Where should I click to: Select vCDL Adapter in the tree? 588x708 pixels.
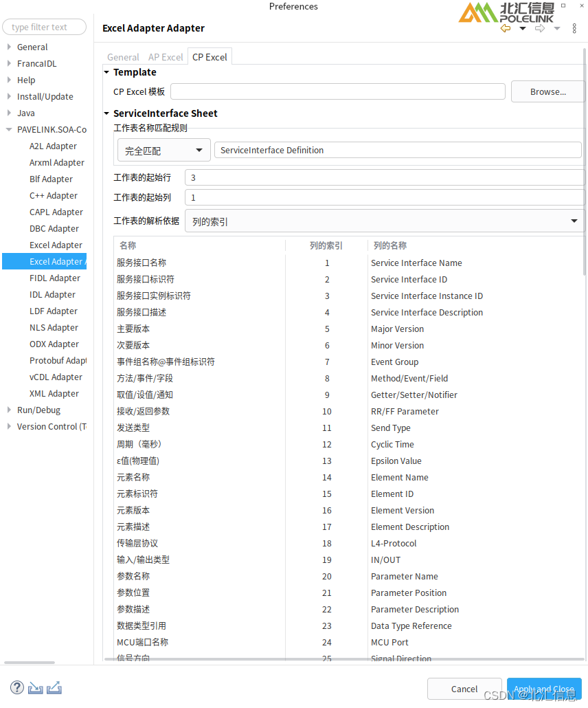pyautogui.click(x=56, y=377)
